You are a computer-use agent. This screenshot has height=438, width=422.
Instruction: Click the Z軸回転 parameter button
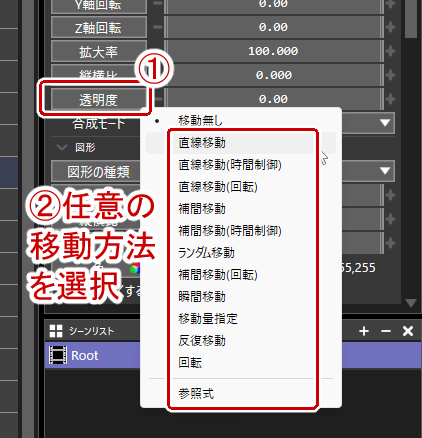coord(99,28)
